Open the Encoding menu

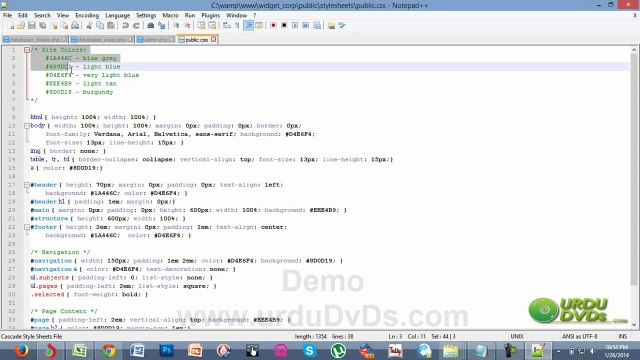(87, 16)
